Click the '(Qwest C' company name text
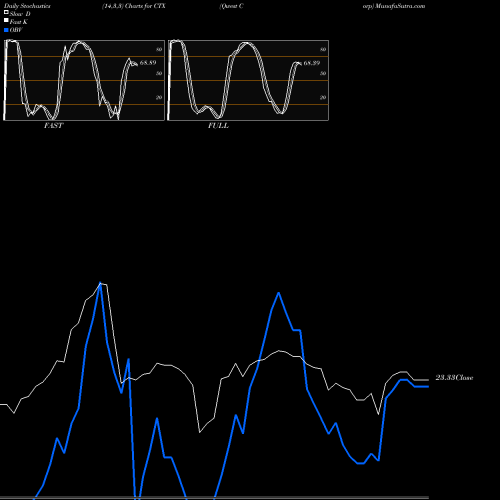This screenshot has width=500, height=500. pos(231,6)
